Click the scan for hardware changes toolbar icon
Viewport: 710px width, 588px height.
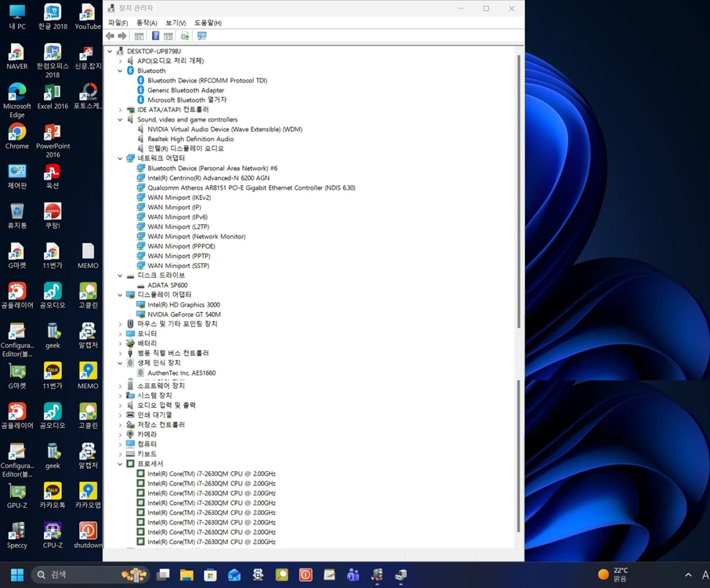point(201,36)
